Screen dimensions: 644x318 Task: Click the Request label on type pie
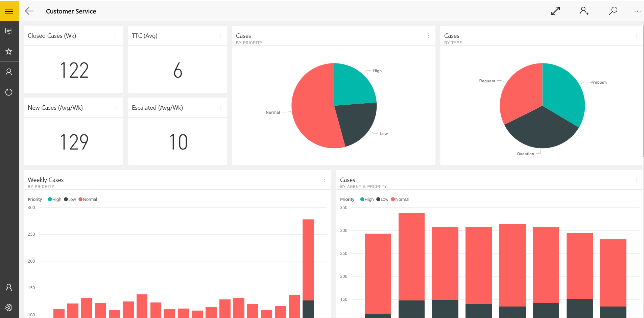[x=487, y=81]
